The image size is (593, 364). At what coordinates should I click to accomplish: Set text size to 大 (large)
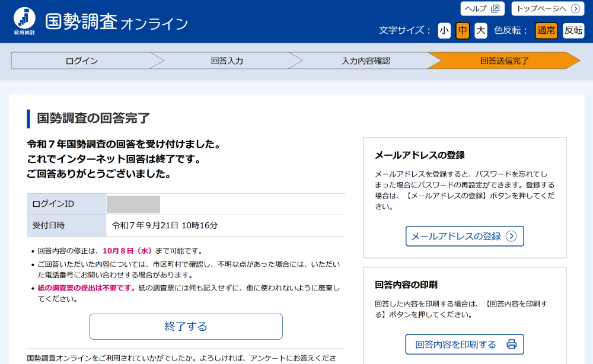[x=481, y=30]
